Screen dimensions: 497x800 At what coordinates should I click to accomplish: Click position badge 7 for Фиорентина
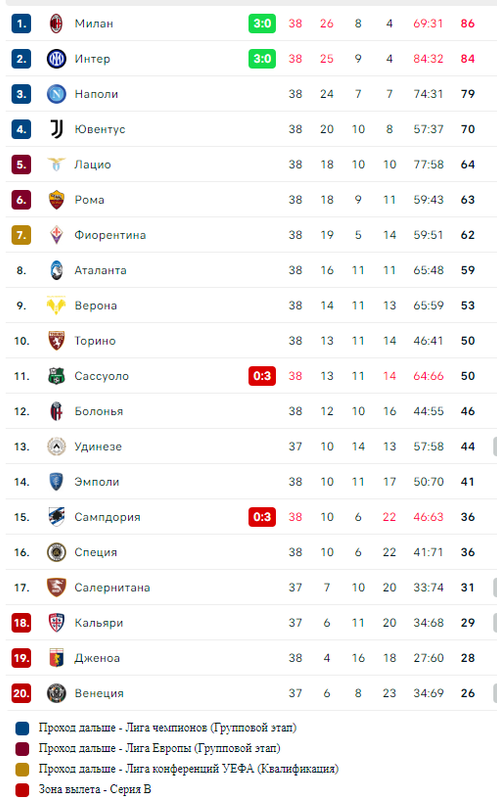[x=21, y=235]
